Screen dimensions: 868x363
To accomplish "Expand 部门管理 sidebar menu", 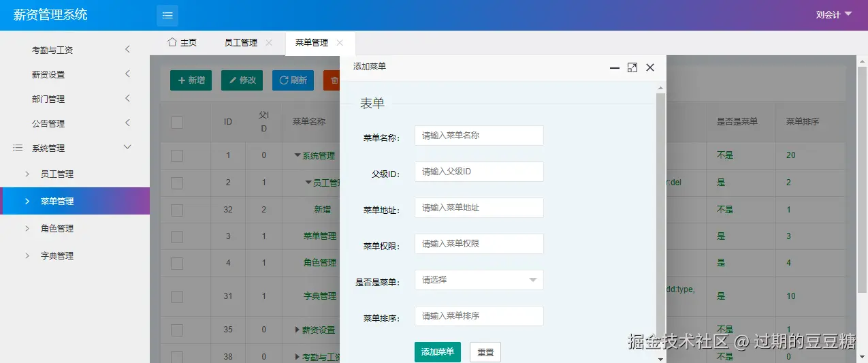I will 75,99.
